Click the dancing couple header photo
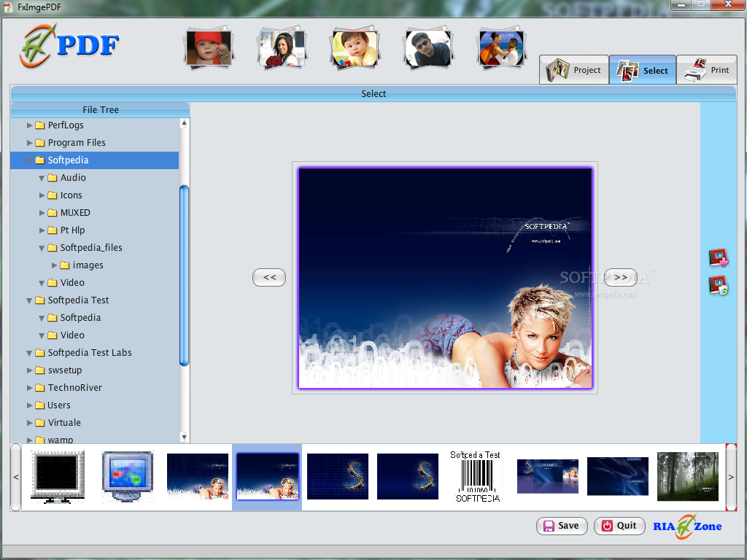This screenshot has height=560, width=747. pyautogui.click(x=501, y=47)
